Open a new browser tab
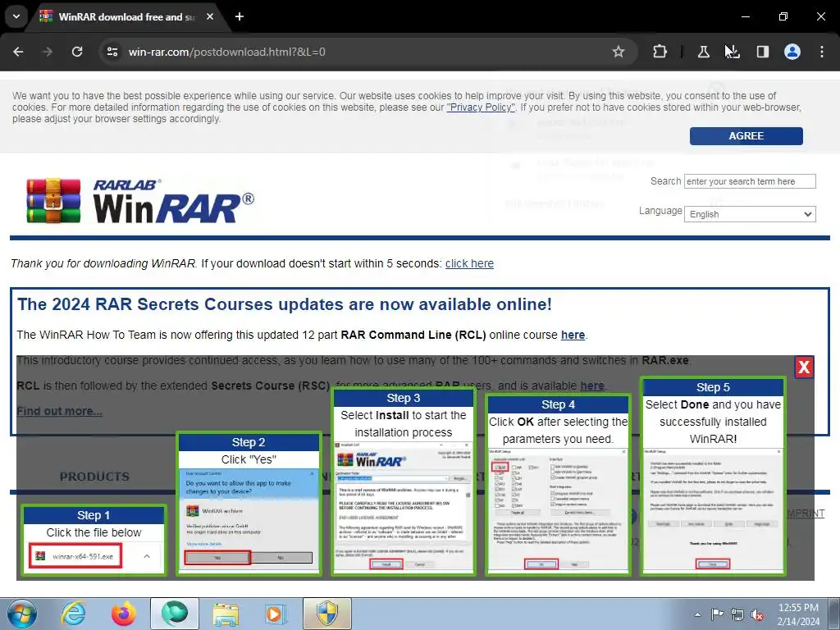840x630 pixels. [x=240, y=16]
